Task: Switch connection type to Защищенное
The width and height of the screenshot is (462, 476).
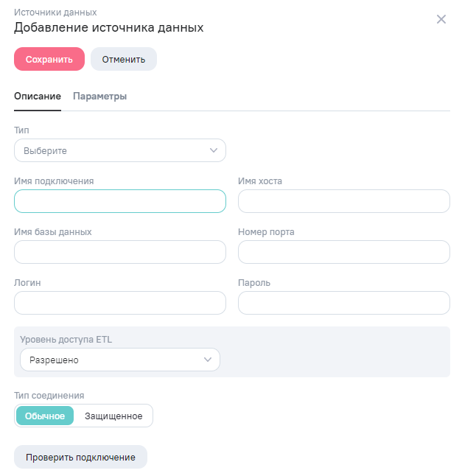Action: 113,416
